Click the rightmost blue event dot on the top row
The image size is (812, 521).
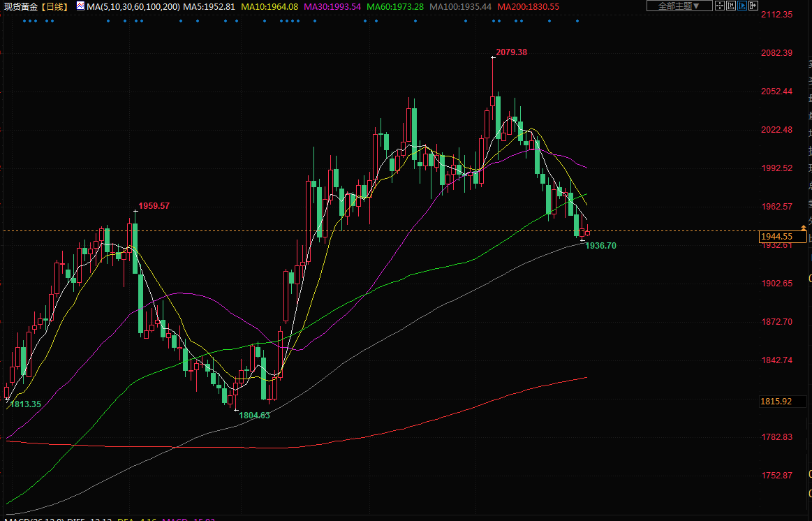pos(577,21)
